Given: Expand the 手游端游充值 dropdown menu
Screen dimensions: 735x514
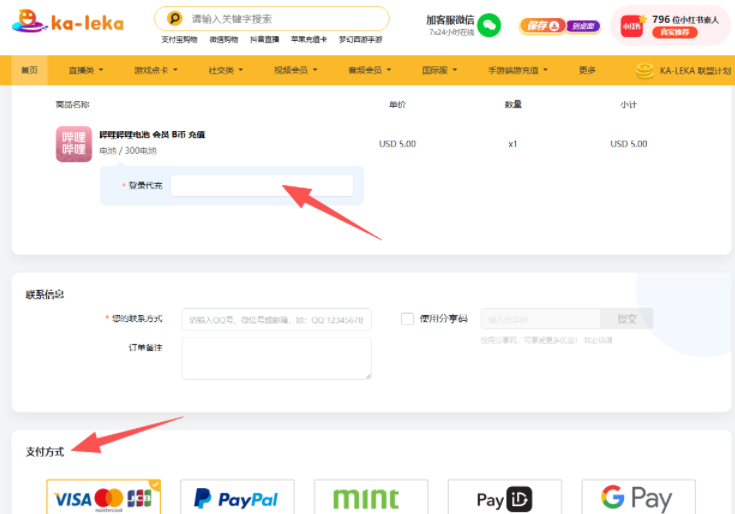Looking at the screenshot, I should coord(518,70).
